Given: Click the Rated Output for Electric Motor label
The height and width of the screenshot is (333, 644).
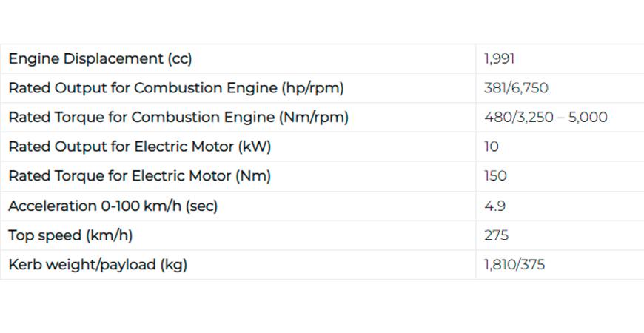Looking at the screenshot, I should (140, 147).
